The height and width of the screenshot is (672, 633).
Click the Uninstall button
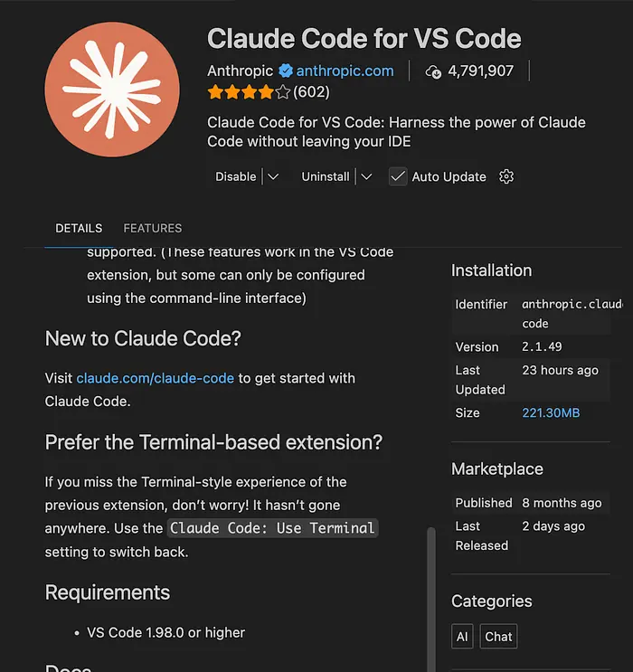tap(326, 176)
